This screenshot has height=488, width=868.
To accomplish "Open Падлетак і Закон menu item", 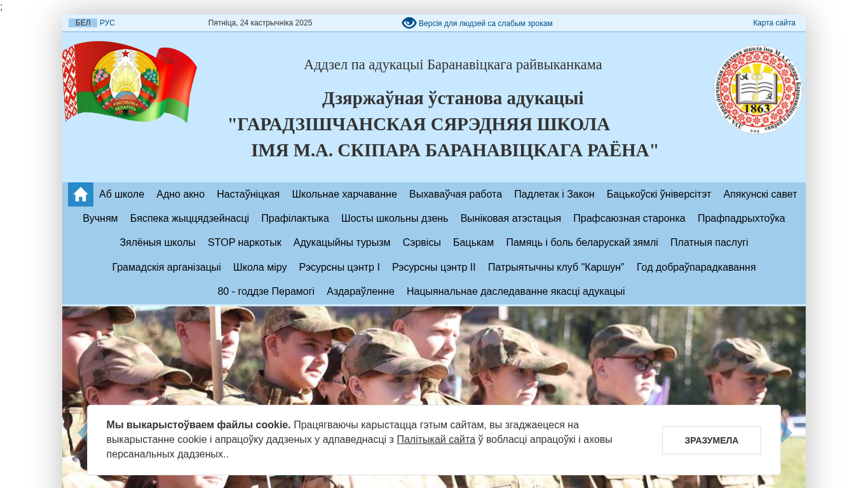I will point(554,194).
